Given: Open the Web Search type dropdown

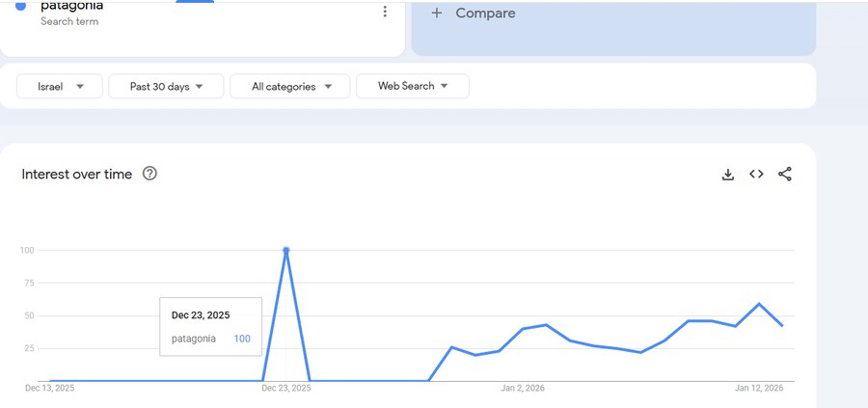Looking at the screenshot, I should [412, 87].
